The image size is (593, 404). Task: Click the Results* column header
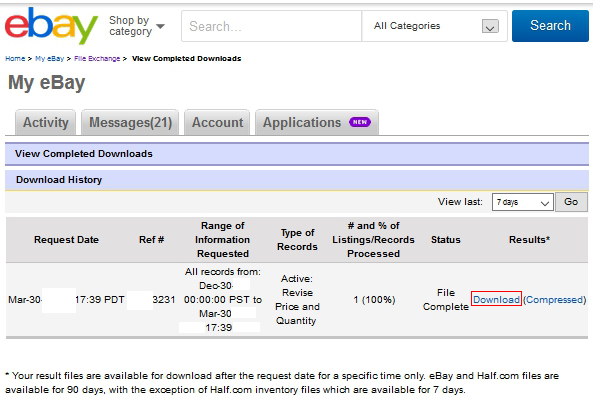click(x=529, y=240)
